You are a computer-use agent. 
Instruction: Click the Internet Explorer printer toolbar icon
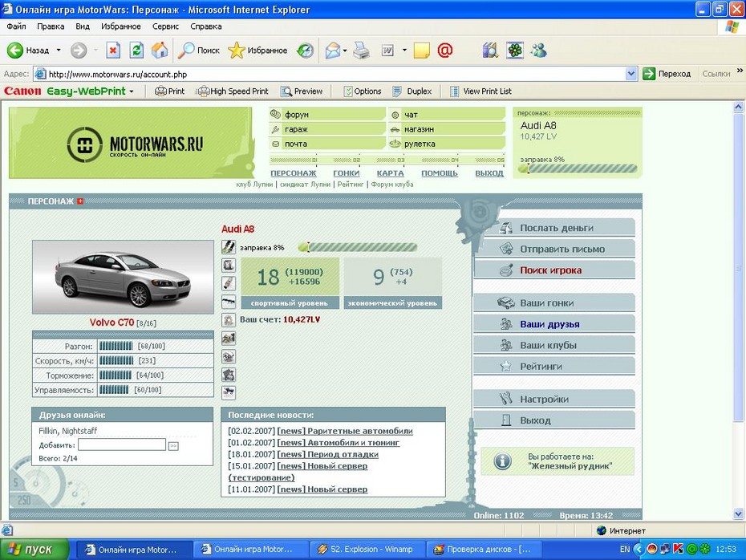pyautogui.click(x=362, y=50)
